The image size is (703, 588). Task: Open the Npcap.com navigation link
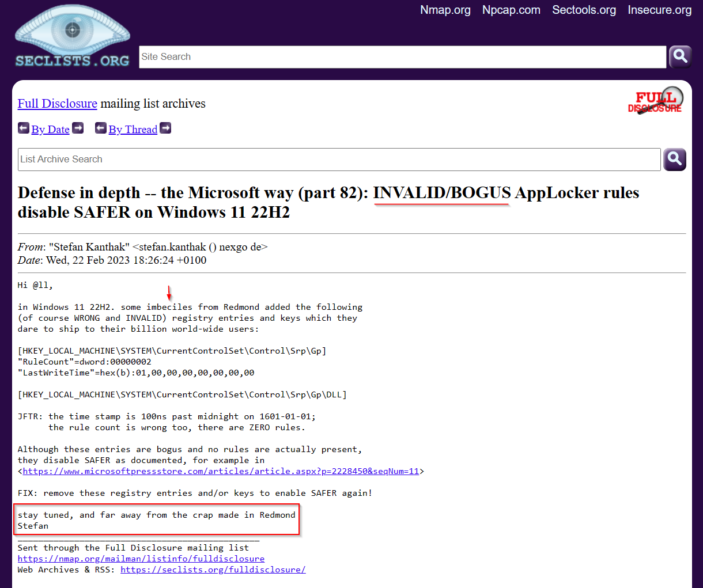tap(511, 10)
